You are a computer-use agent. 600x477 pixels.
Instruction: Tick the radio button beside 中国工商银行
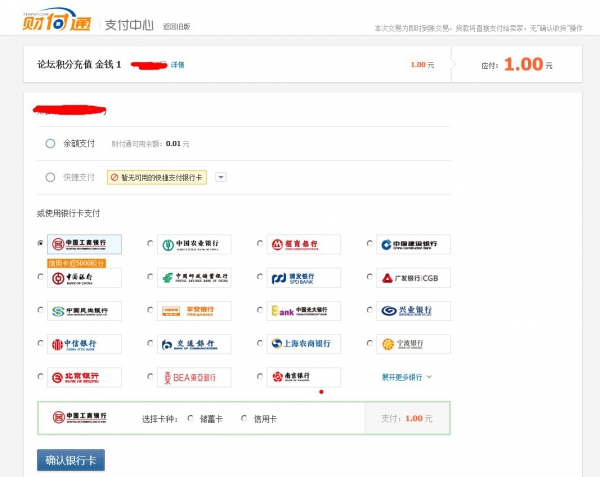[40, 243]
